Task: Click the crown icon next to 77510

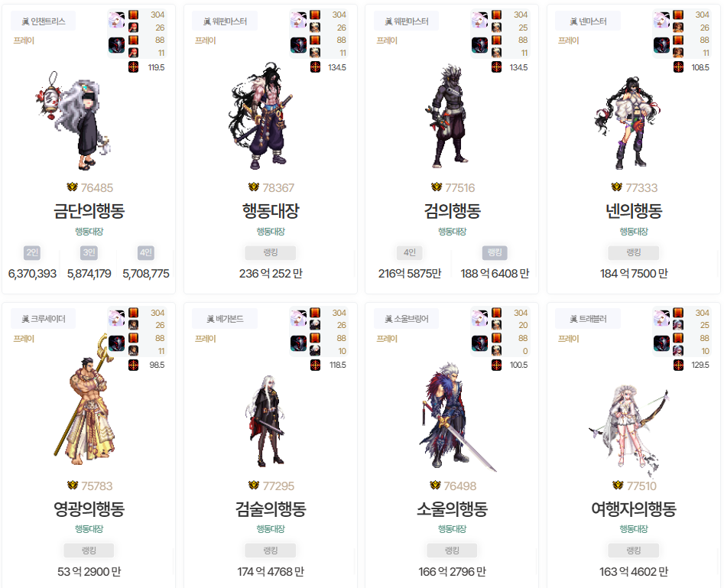Action: coord(618,485)
